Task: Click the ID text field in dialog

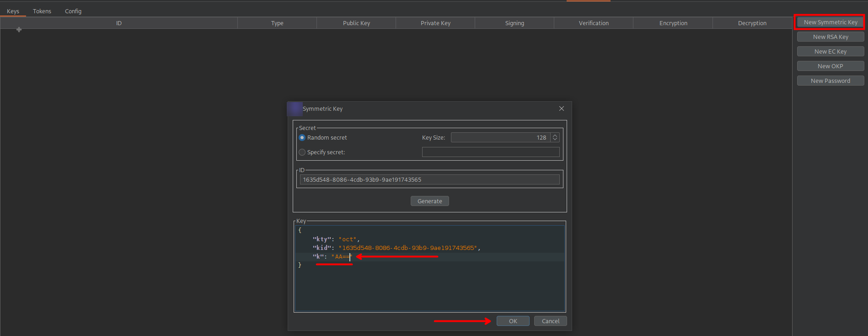Action: [429, 179]
